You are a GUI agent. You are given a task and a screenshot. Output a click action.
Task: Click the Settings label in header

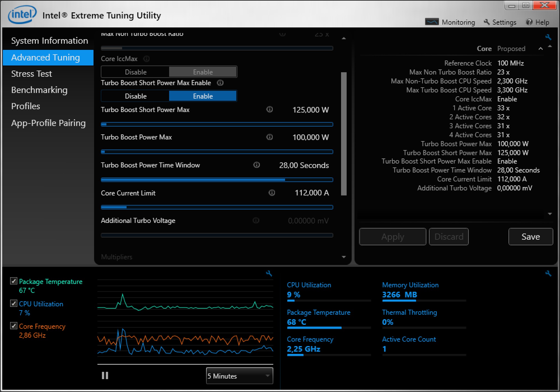click(504, 22)
